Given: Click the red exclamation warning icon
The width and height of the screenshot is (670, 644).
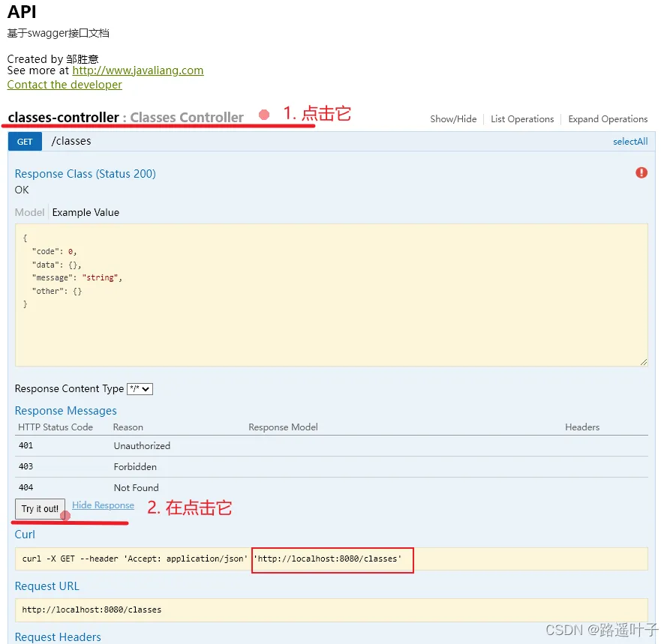Looking at the screenshot, I should tap(641, 172).
